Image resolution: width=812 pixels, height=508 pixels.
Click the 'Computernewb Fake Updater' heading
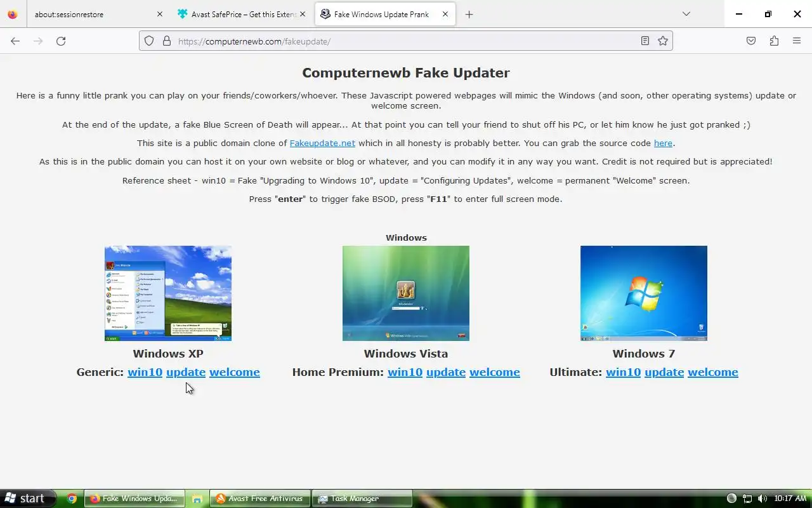click(406, 73)
